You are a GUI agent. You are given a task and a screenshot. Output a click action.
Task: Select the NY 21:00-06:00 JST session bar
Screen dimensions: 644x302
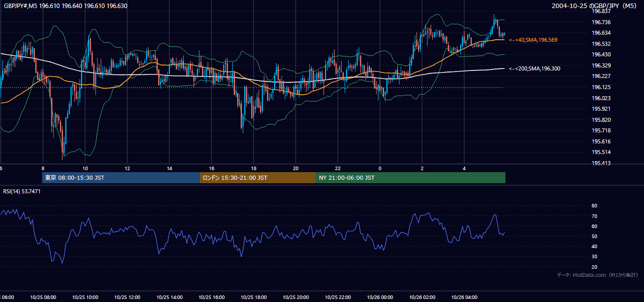coord(411,178)
